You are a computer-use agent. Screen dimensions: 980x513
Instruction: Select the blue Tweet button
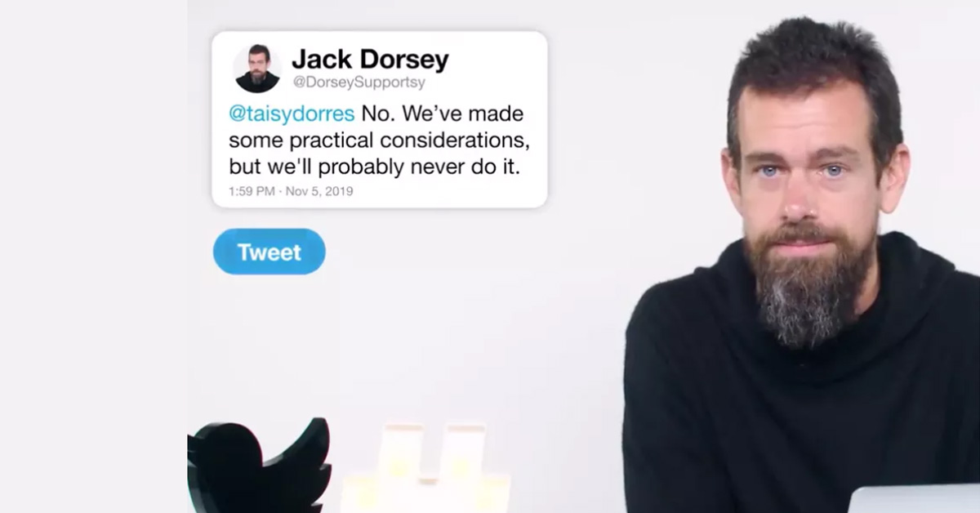(269, 252)
